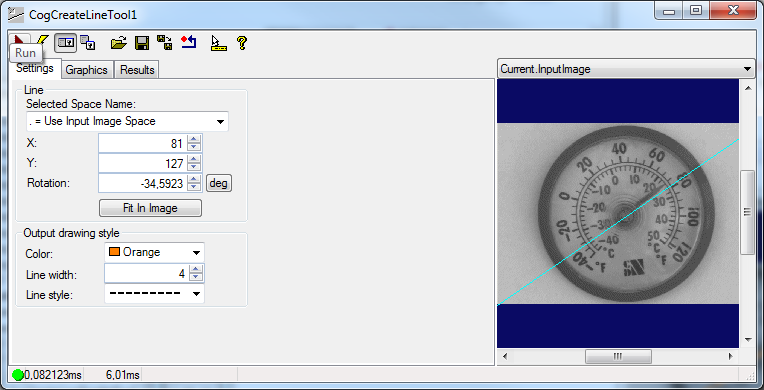The image size is (764, 390).
Task: Click the Fit In Image button
Action: coord(150,208)
